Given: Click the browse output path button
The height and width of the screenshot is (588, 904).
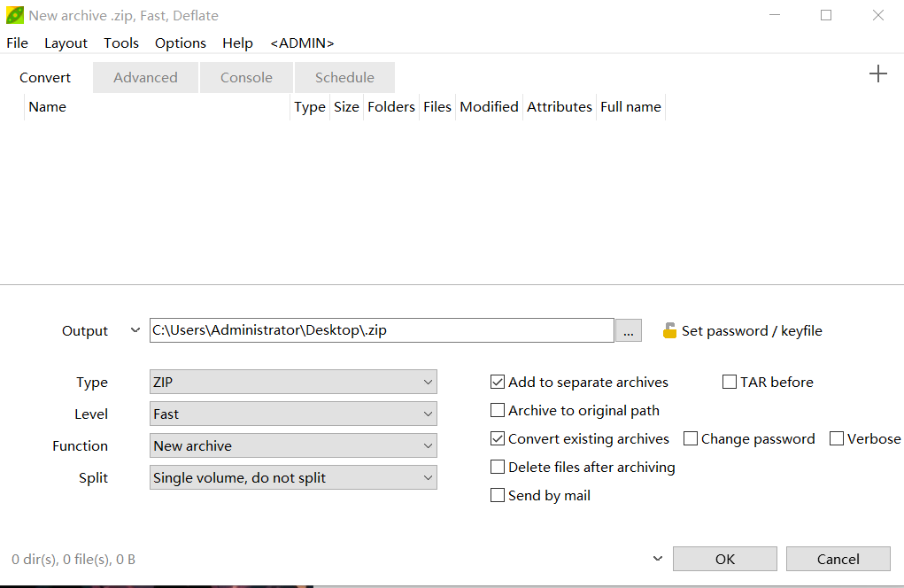Looking at the screenshot, I should tap(628, 330).
